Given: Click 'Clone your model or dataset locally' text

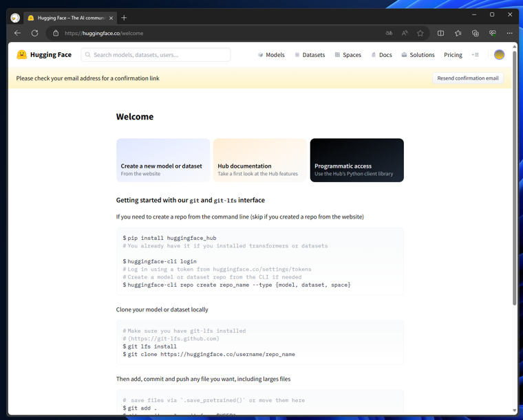Looking at the screenshot, I should 162,309.
